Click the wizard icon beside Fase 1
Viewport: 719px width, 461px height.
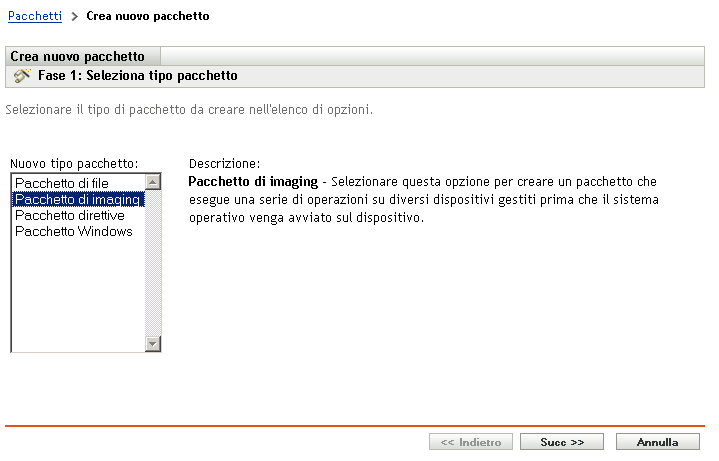click(22, 75)
